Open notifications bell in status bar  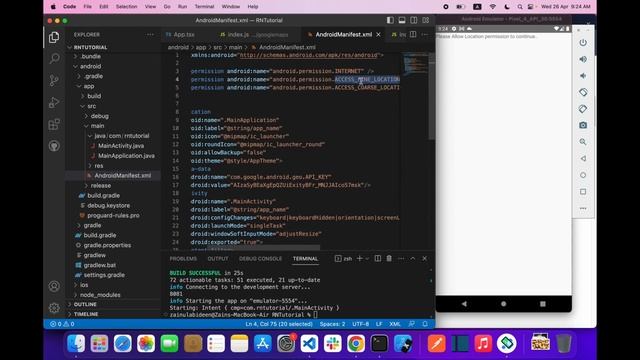click(x=425, y=324)
